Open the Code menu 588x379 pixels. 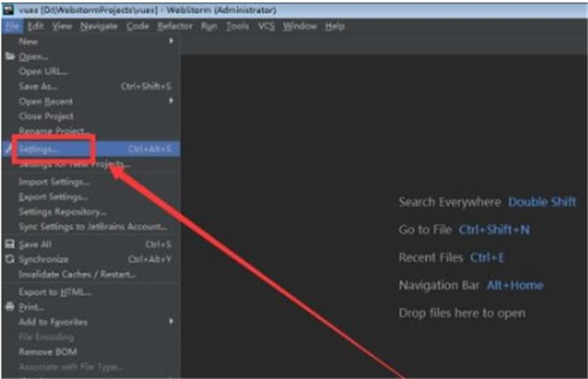click(x=137, y=26)
